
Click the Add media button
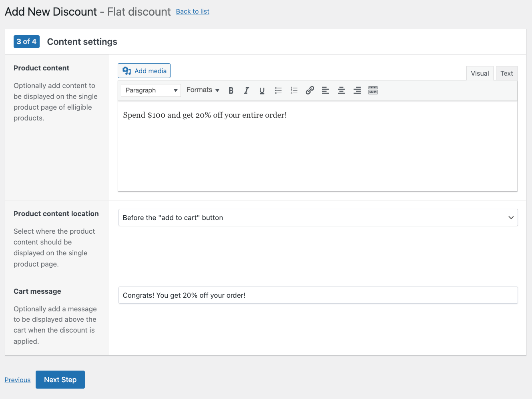[144, 71]
